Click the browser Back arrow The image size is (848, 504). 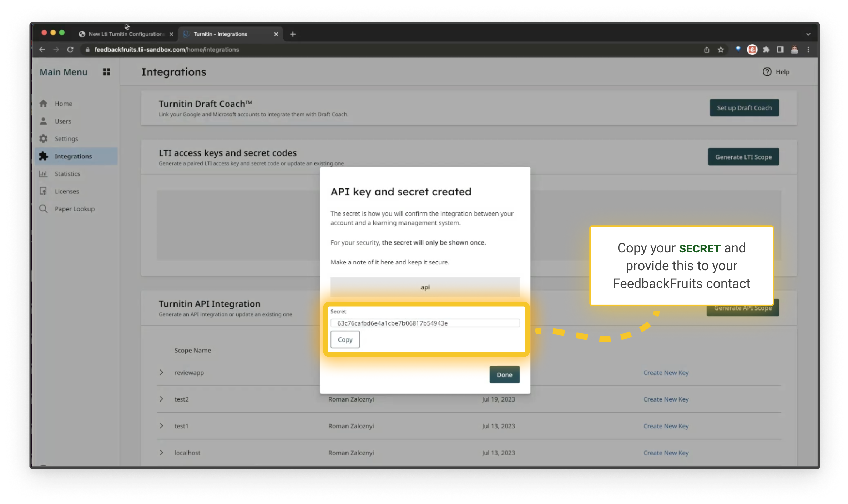(42, 50)
